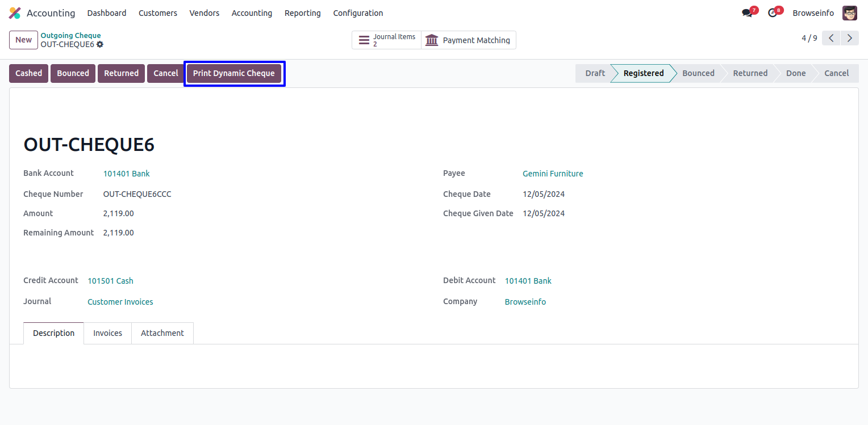The width and height of the screenshot is (868, 425).
Task: Select the Bounced status stage
Action: (x=698, y=73)
